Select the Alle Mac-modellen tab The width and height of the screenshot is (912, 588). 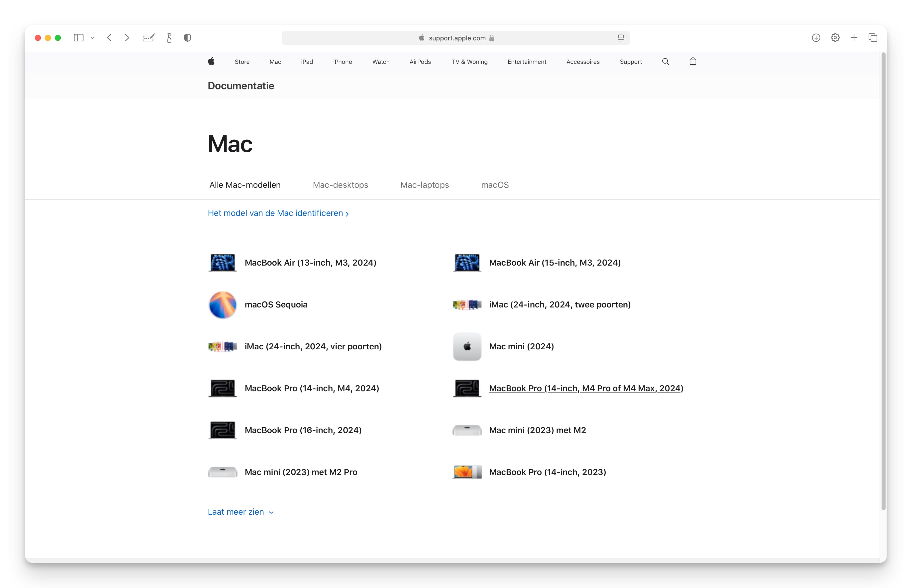coord(245,185)
